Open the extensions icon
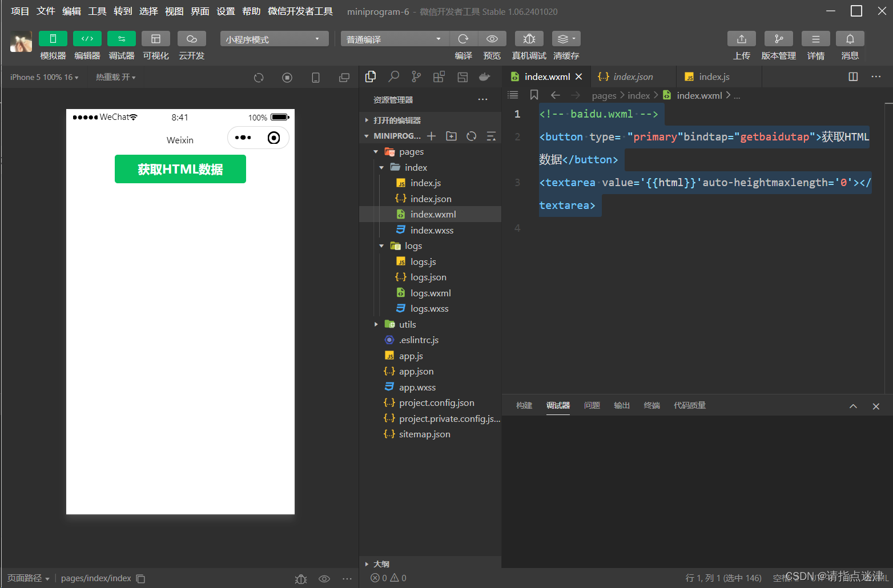This screenshot has height=588, width=893. (x=439, y=76)
